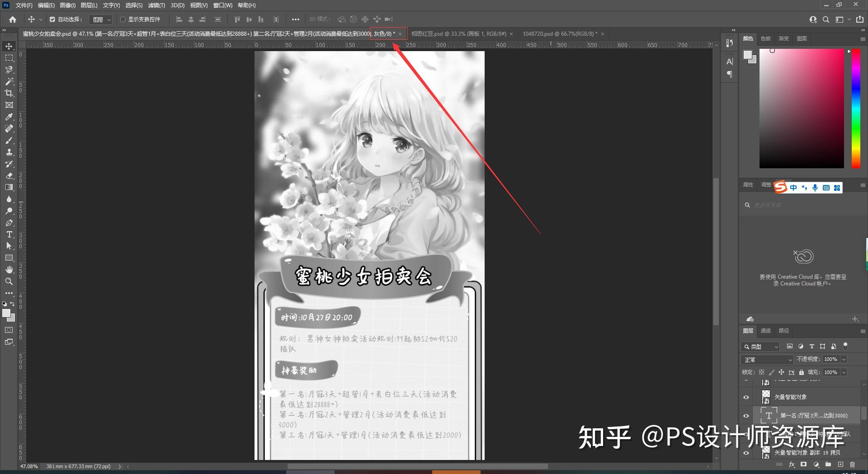Select the Eraser tool
Viewport: 868px width, 474px height.
pyautogui.click(x=9, y=175)
